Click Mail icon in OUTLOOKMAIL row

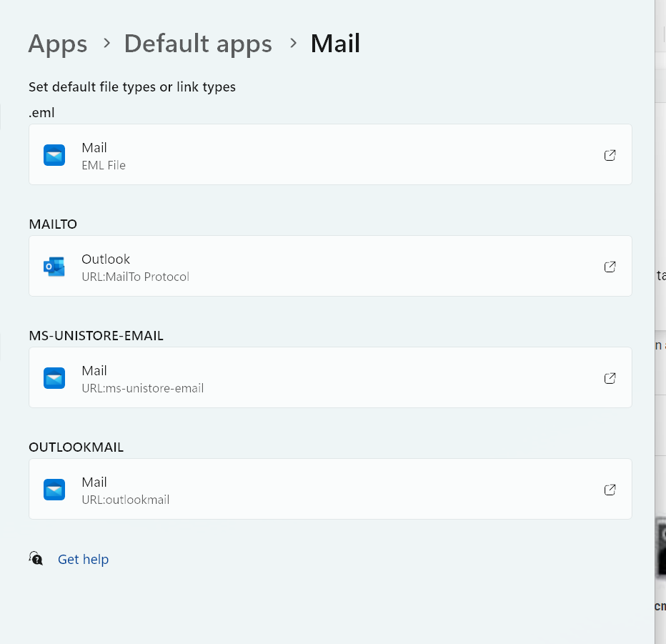(x=54, y=490)
